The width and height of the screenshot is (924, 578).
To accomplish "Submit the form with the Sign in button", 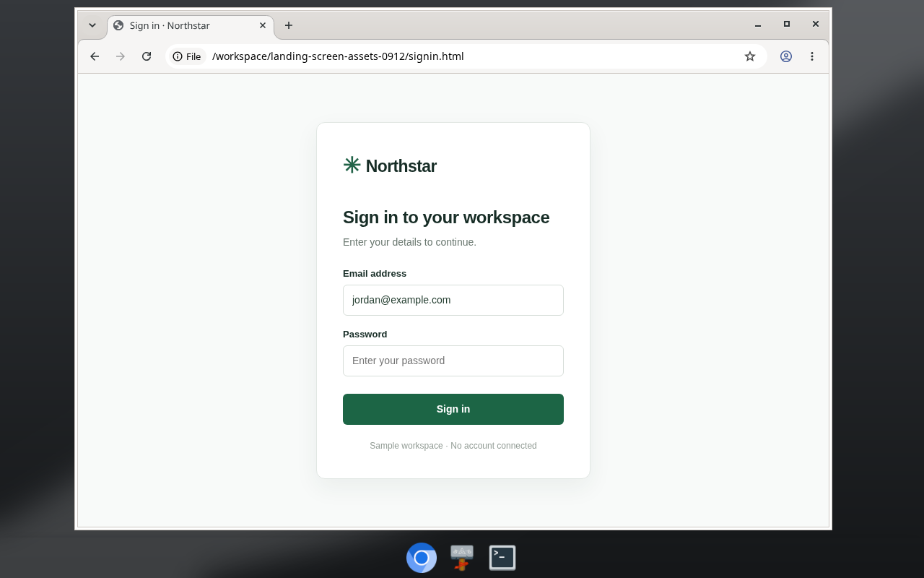I will click(x=453, y=409).
